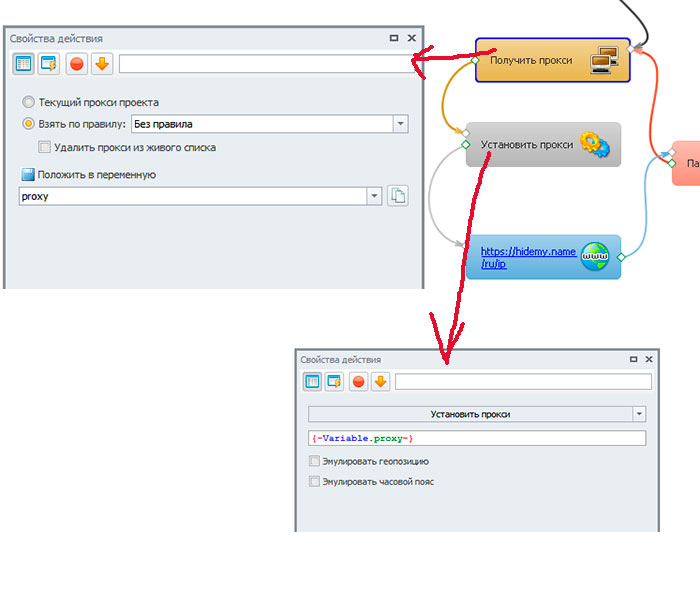Select the Получить прокси action block

(553, 60)
